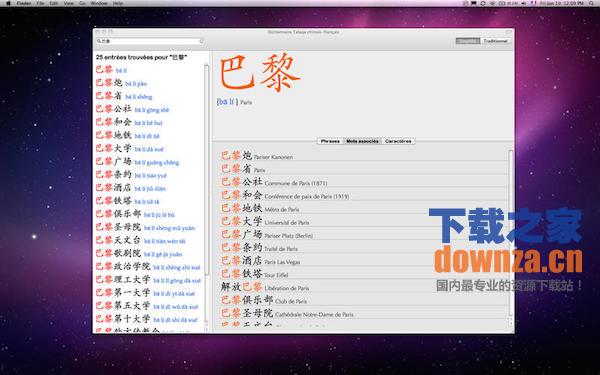Open associated word Conférence de paix de Paris
600x375 pixels.
[285, 195]
